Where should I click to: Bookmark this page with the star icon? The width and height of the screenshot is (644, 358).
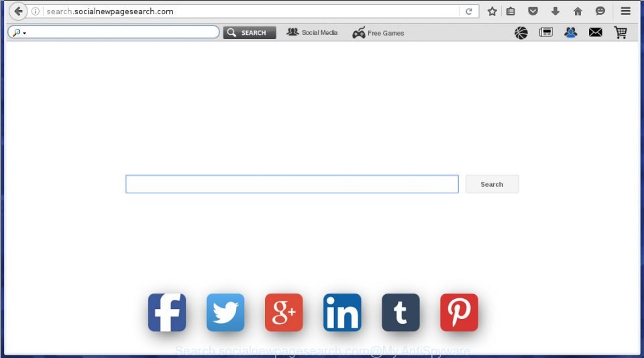pyautogui.click(x=492, y=11)
